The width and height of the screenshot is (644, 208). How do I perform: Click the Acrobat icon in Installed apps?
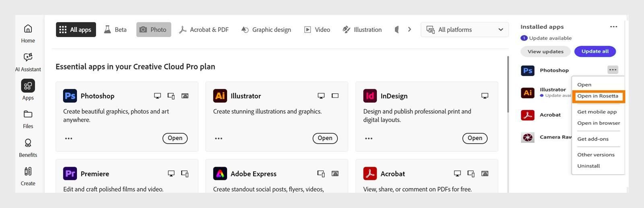[x=528, y=115]
